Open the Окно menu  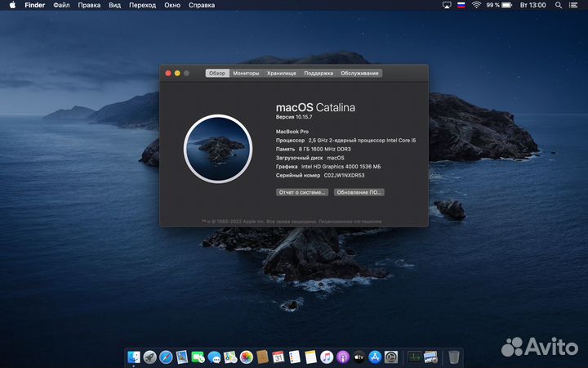click(x=172, y=5)
